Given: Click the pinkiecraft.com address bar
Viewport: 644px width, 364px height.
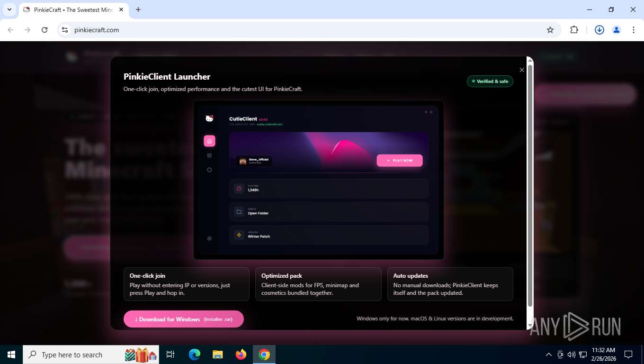Looking at the screenshot, I should (308, 30).
